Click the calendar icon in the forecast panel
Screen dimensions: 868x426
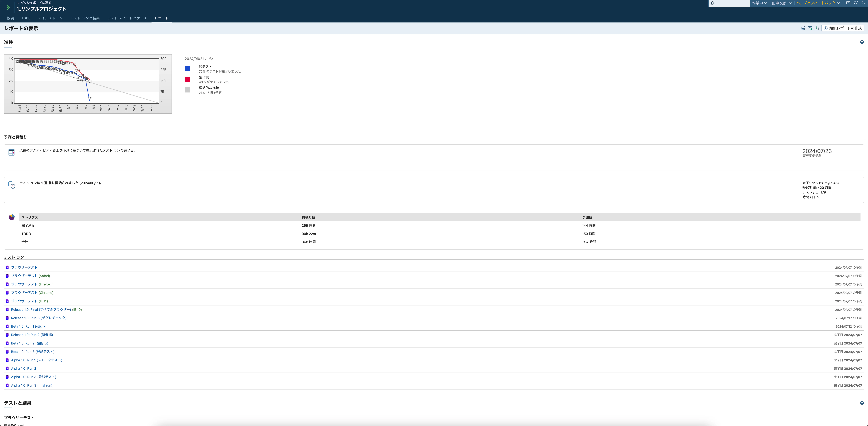(11, 152)
